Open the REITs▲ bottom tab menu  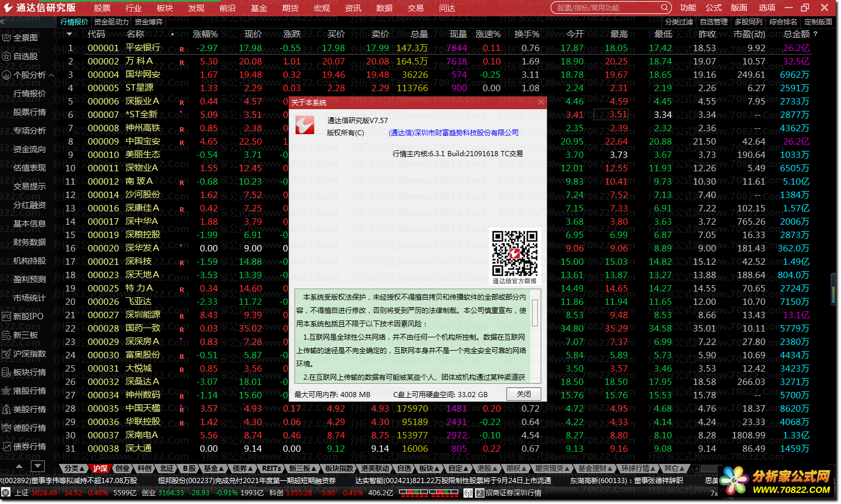coord(272,468)
